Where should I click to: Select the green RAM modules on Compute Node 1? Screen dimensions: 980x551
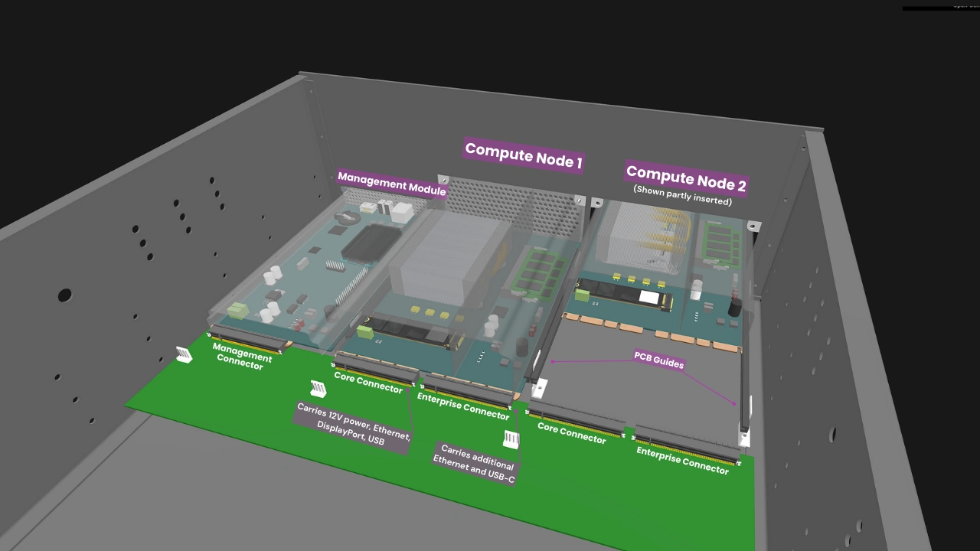(x=536, y=275)
